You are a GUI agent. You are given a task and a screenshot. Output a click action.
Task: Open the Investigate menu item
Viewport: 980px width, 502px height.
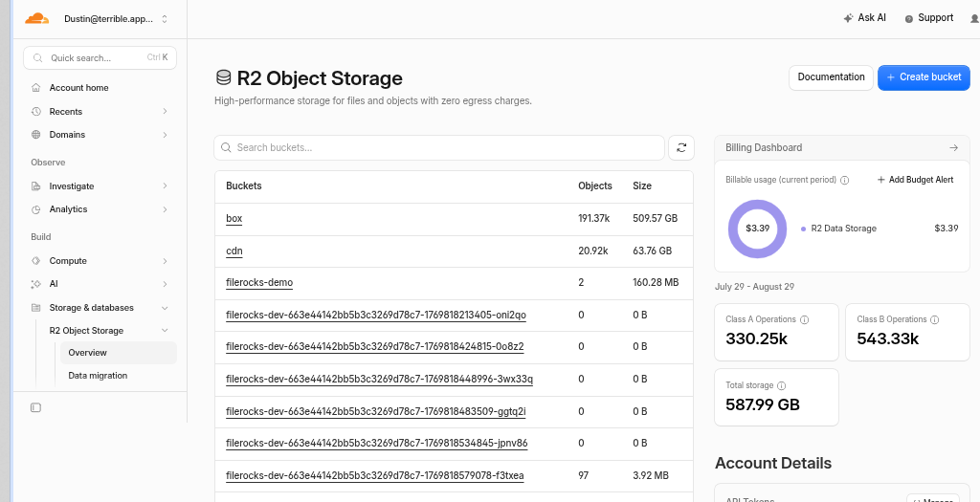coord(71,186)
